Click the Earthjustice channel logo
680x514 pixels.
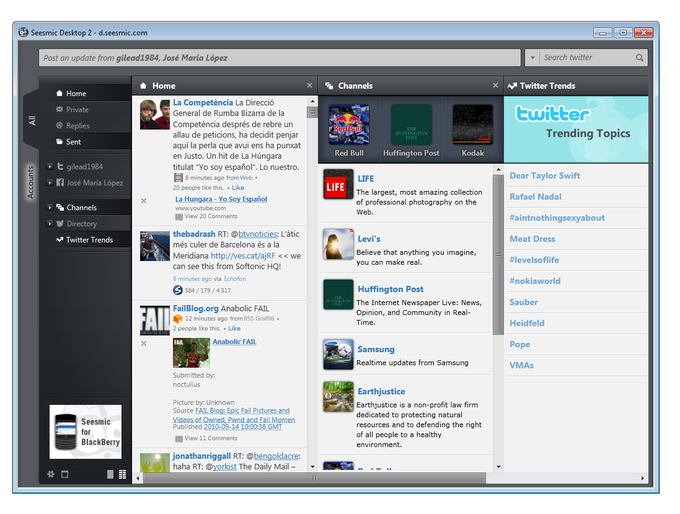(338, 396)
